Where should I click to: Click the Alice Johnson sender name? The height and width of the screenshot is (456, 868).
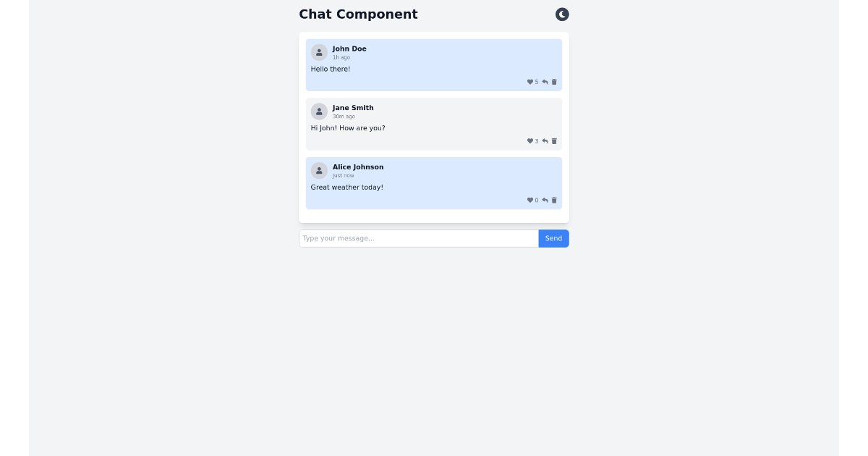coord(358,167)
